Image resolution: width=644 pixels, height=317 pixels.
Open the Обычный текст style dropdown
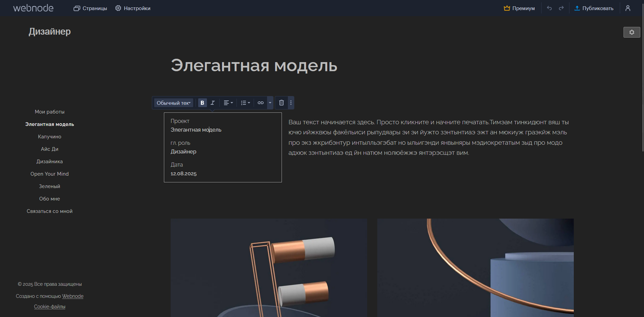coord(173,103)
